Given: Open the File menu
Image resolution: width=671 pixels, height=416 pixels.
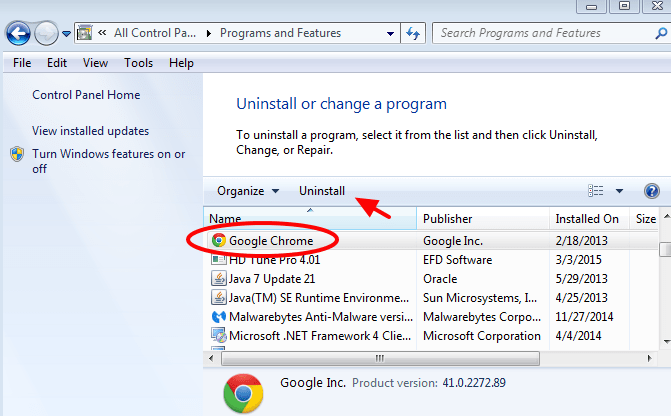Looking at the screenshot, I should pyautogui.click(x=22, y=63).
